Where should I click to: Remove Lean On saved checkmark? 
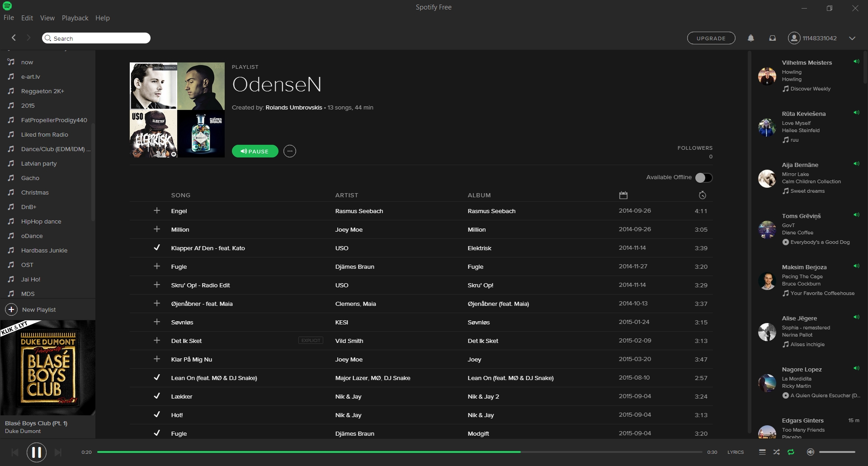pyautogui.click(x=157, y=377)
